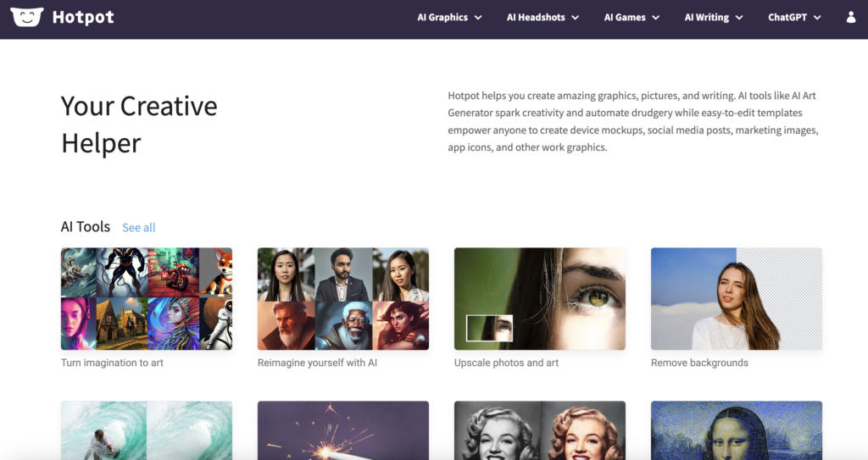The height and width of the screenshot is (460, 868).
Task: Open the ChatGPT menu
Action: pos(794,17)
